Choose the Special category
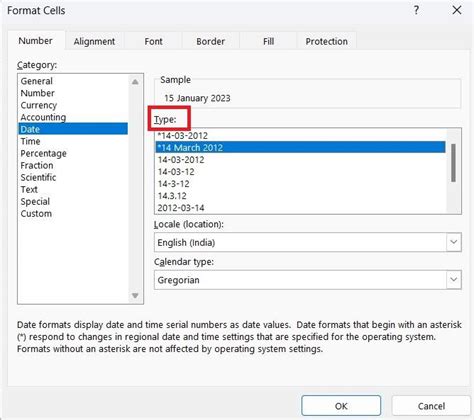This screenshot has width=474, height=420. pos(73,201)
